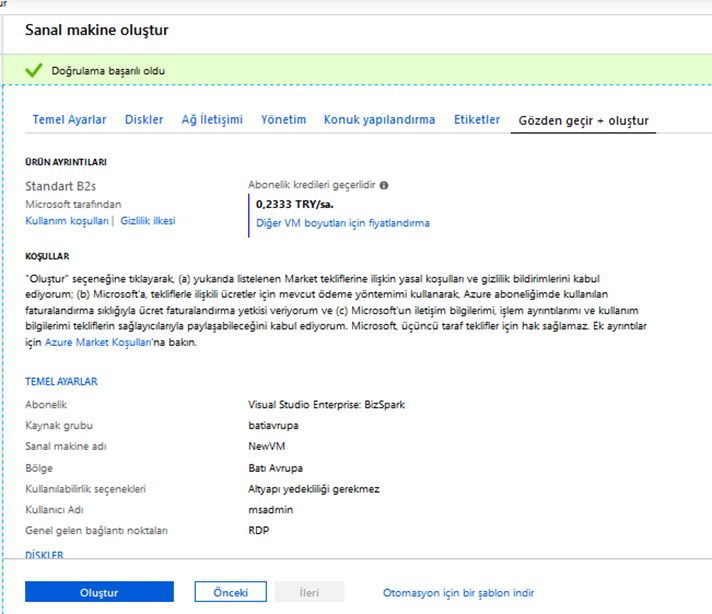Open the Diskler tab
This screenshot has width=712, height=614.
(x=144, y=120)
